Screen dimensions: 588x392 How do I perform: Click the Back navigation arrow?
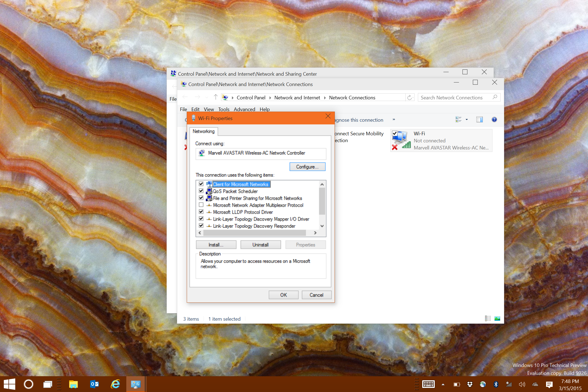pyautogui.click(x=185, y=97)
